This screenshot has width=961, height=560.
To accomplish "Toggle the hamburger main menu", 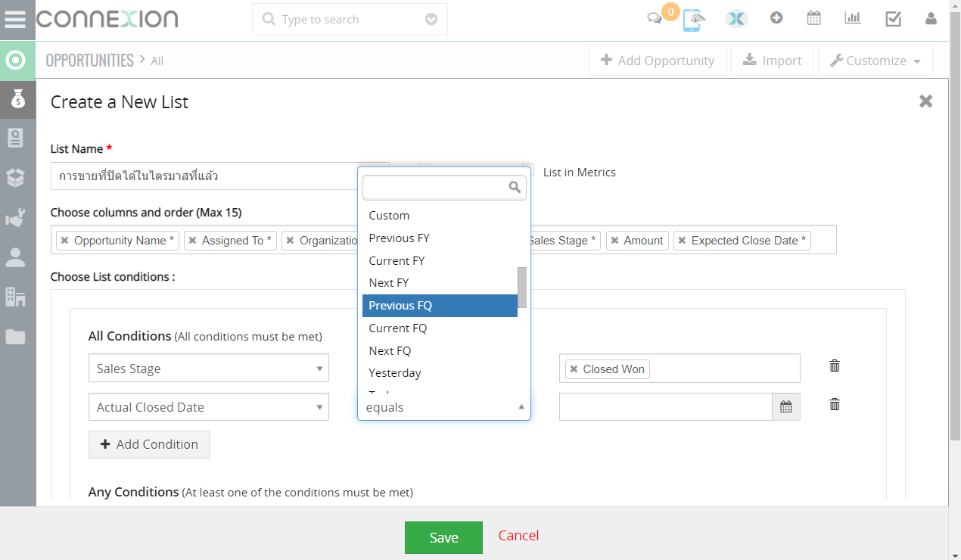I will pyautogui.click(x=15, y=19).
